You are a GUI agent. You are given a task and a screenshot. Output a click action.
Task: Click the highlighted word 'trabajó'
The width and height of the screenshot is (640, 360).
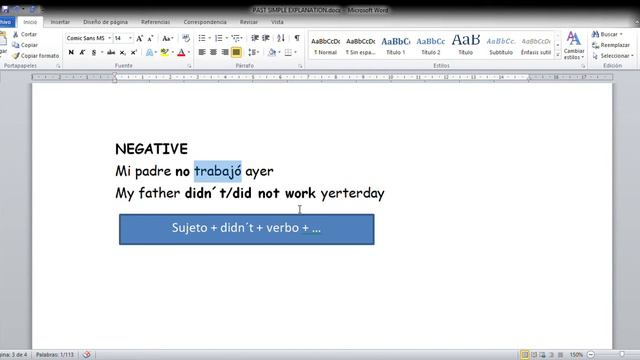pyautogui.click(x=218, y=171)
